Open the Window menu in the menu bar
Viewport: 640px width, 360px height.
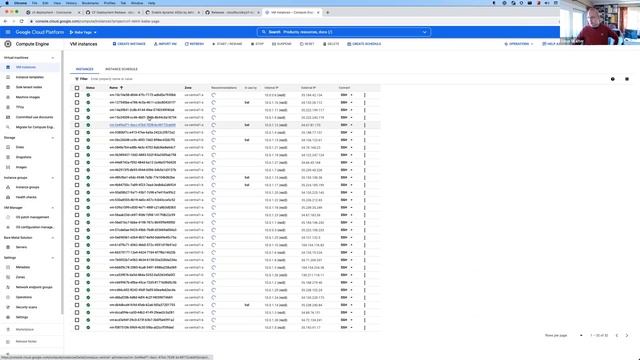pyautogui.click(x=137, y=3)
